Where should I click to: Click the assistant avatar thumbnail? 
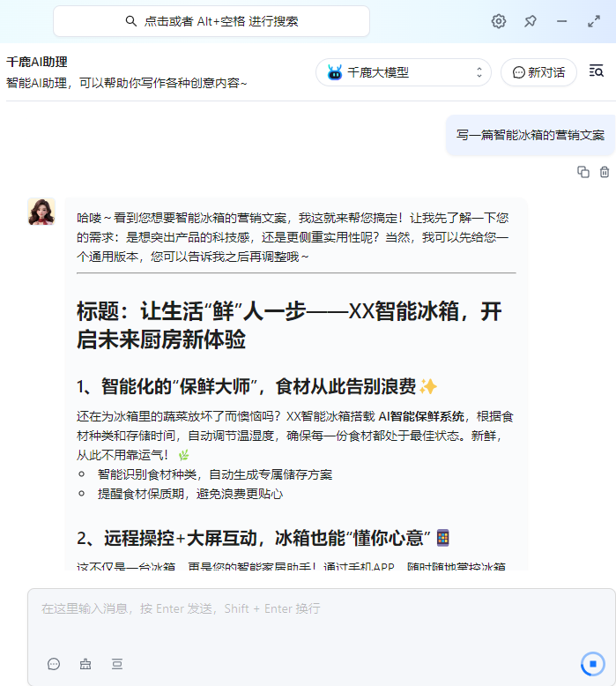point(41,212)
